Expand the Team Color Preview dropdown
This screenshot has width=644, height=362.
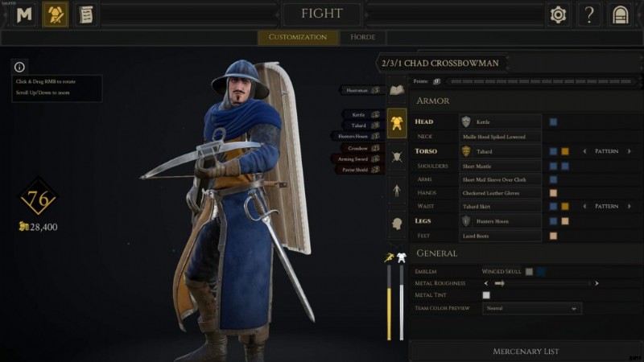click(x=532, y=308)
